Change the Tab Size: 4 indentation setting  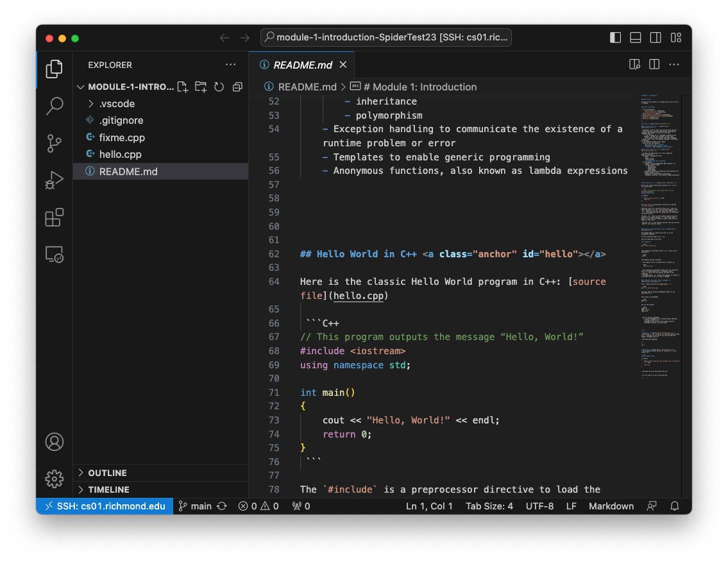(489, 506)
